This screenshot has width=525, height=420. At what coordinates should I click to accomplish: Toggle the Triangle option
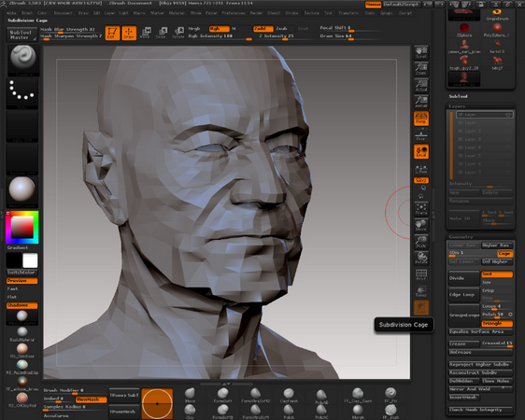point(497,323)
